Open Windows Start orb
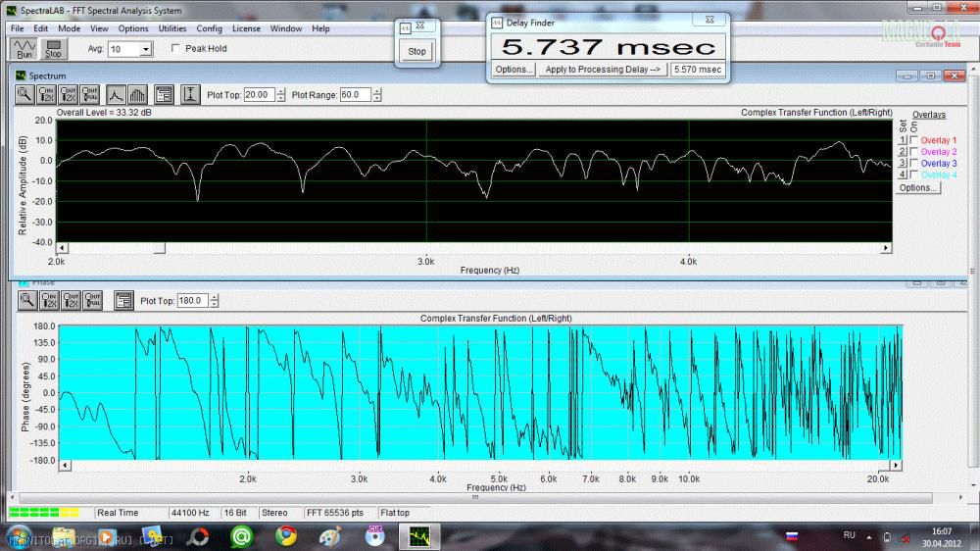The height and width of the screenshot is (551, 980). click(19, 536)
